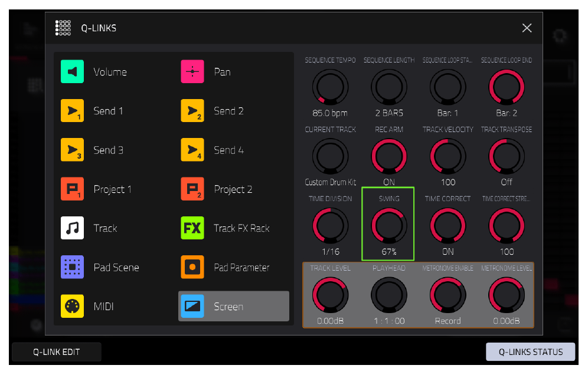
Task: Toggle the Rec Arm knob
Action: click(389, 157)
